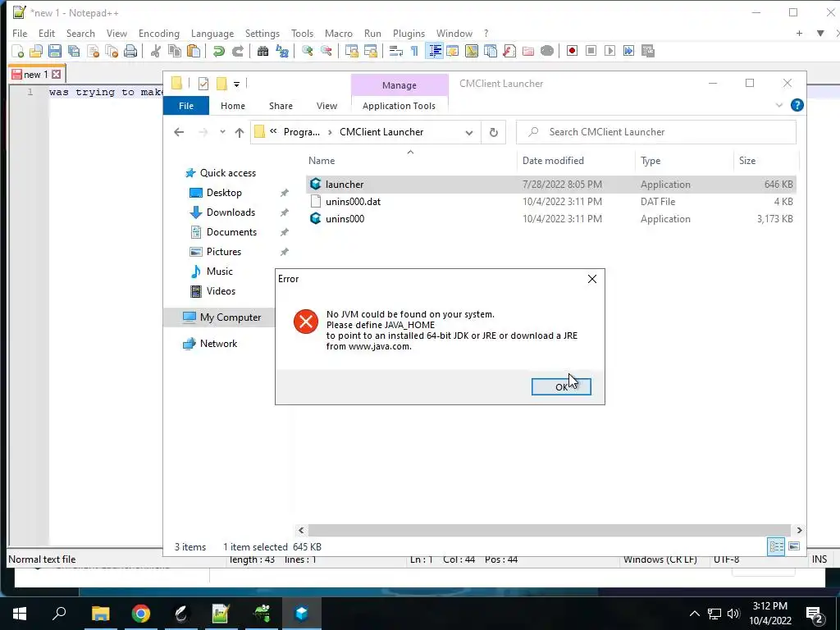The height and width of the screenshot is (630, 840).
Task: Open the Application Tools tab
Action: click(399, 106)
